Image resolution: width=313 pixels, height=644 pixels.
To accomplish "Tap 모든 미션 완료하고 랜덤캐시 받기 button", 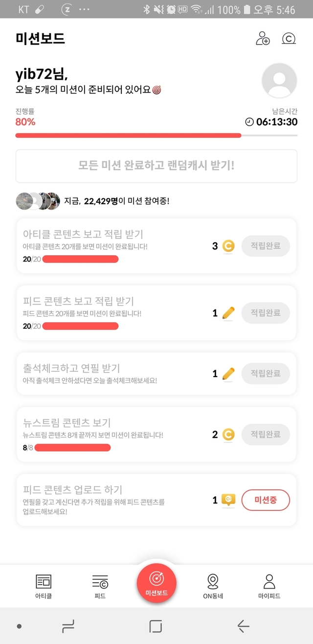I will click(156, 165).
